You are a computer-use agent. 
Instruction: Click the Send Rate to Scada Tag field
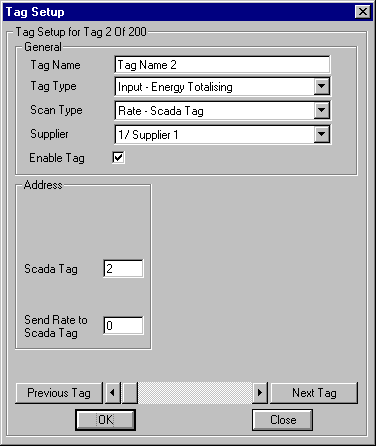click(x=123, y=326)
